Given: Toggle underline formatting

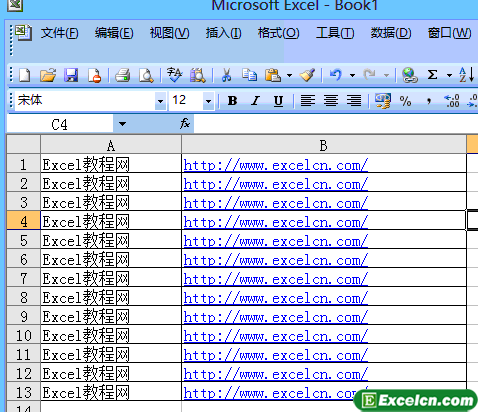Looking at the screenshot, I should 278,101.
